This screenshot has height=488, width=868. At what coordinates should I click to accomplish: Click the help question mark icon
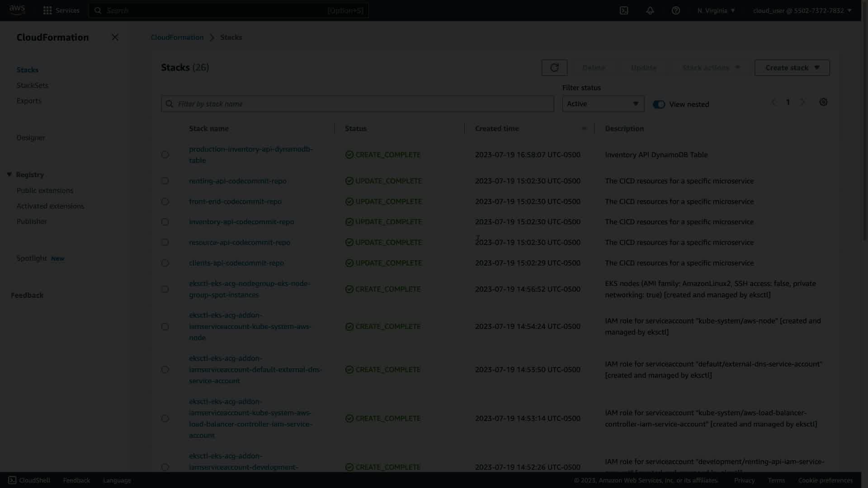tap(676, 10)
